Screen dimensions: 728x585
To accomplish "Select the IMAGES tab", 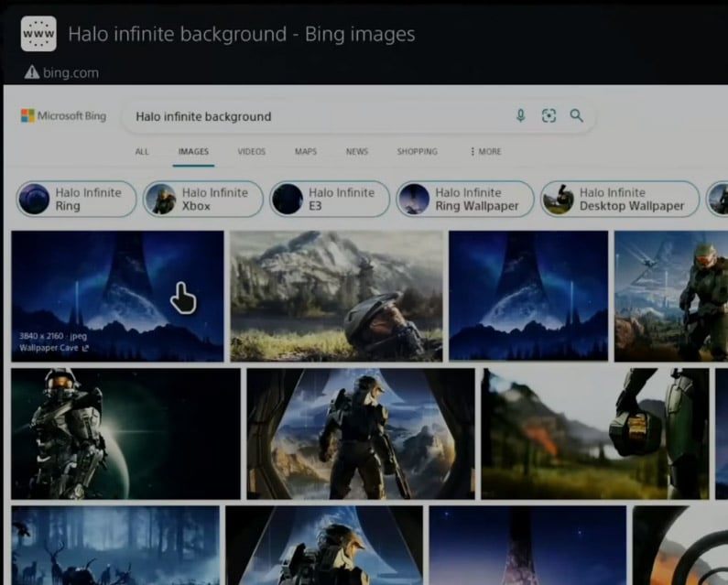I will click(193, 151).
